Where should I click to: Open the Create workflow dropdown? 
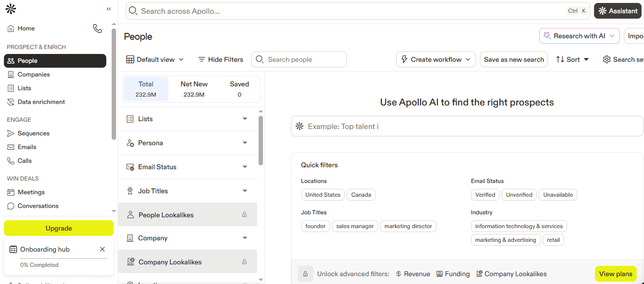(436, 59)
